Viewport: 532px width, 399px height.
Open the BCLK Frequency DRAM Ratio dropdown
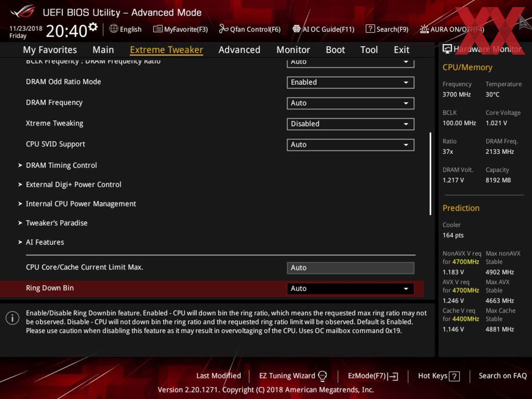[350, 63]
